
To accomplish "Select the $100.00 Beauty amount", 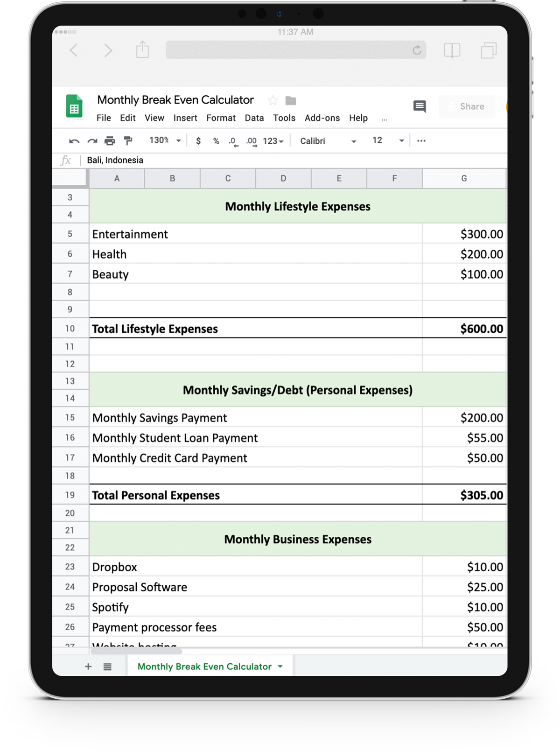I will click(464, 274).
